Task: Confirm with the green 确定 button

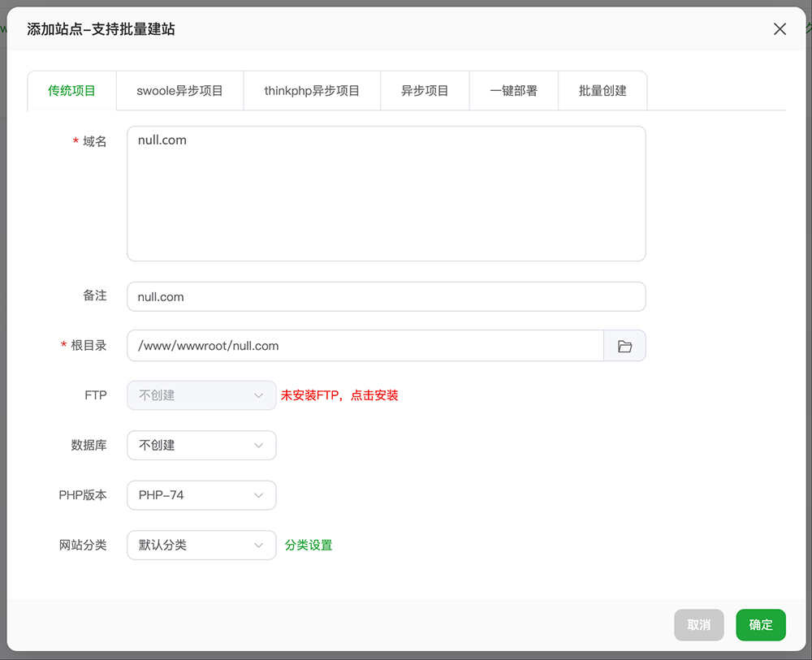Action: point(760,625)
